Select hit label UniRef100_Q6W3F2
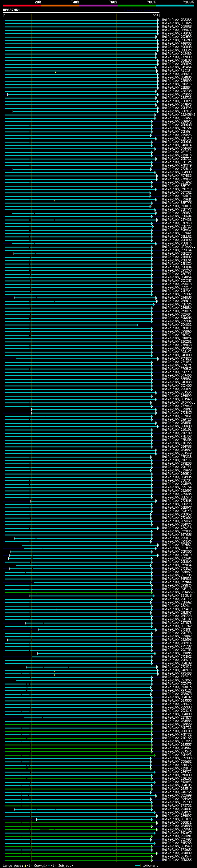 tap(177, 111)
